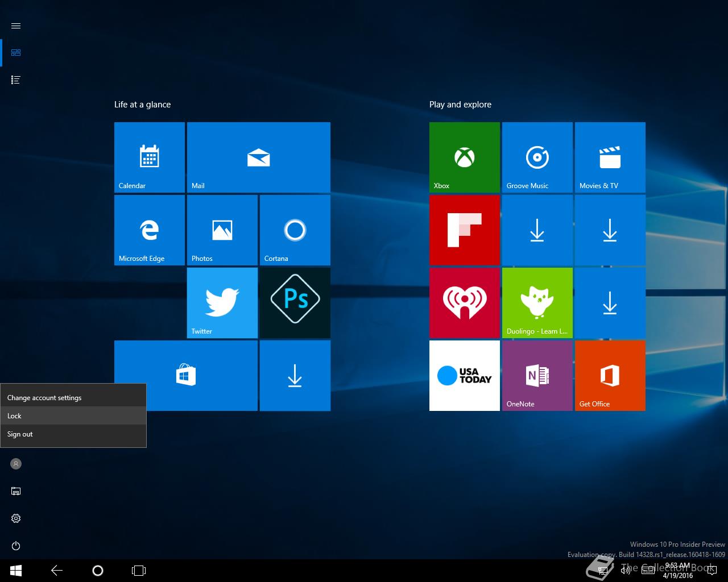Open the Photos tile
The height and width of the screenshot is (582, 728).
point(222,230)
